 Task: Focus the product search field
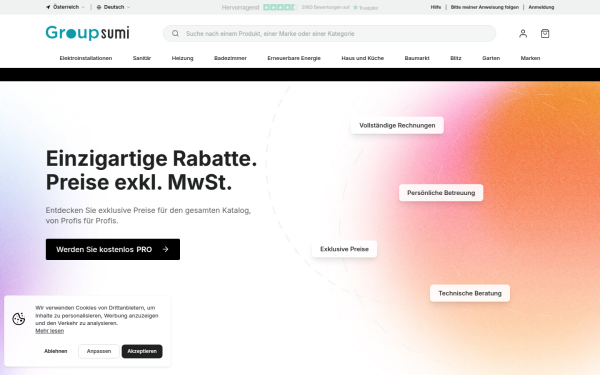pos(329,34)
